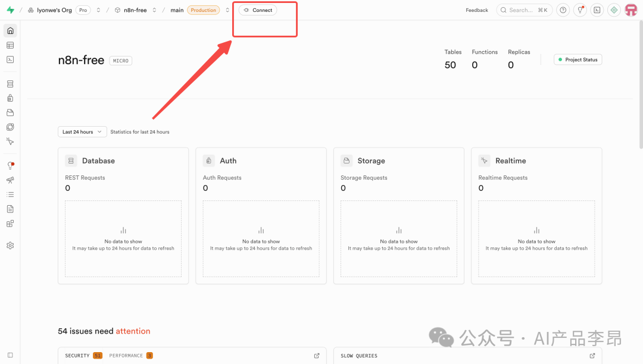Image resolution: width=643 pixels, height=364 pixels.
Task: Open the Storage sidebar icon
Action: [x=10, y=112]
